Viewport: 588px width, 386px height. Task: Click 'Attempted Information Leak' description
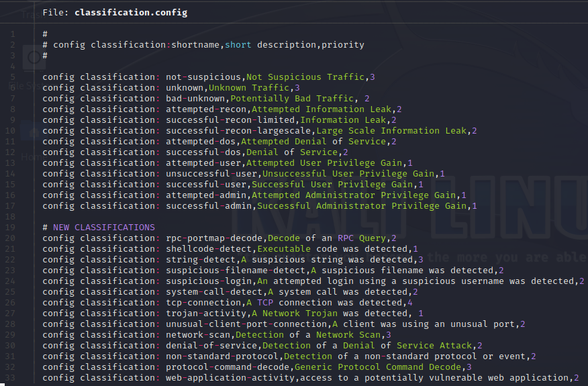(x=322, y=109)
